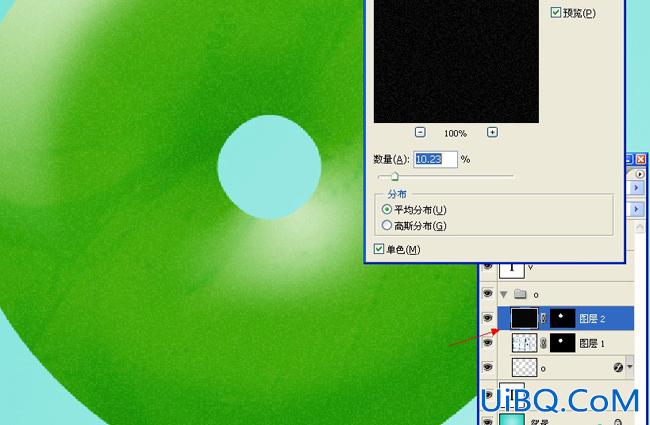Select the 高斯分布(G) Gaussian radio option

click(x=386, y=225)
